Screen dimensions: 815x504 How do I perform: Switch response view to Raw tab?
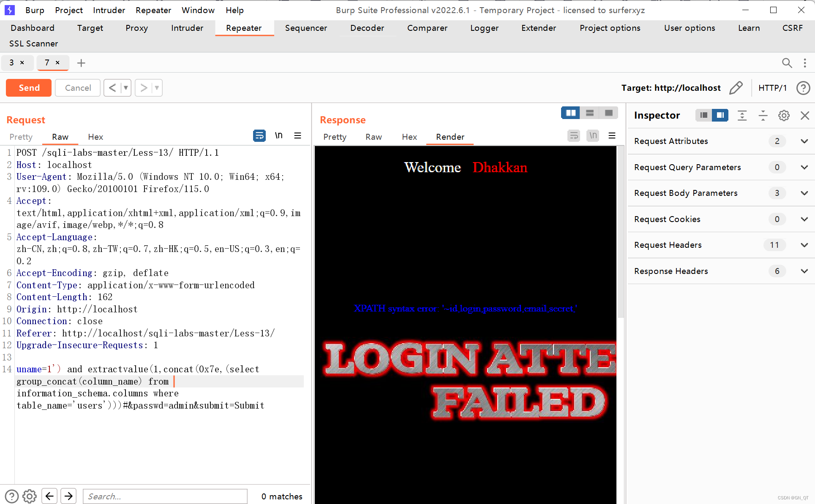click(373, 137)
